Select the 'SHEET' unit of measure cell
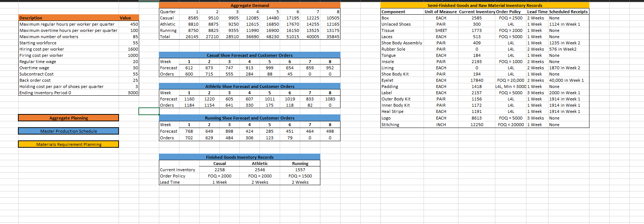Viewport: 644px width, 224px height. click(x=441, y=30)
